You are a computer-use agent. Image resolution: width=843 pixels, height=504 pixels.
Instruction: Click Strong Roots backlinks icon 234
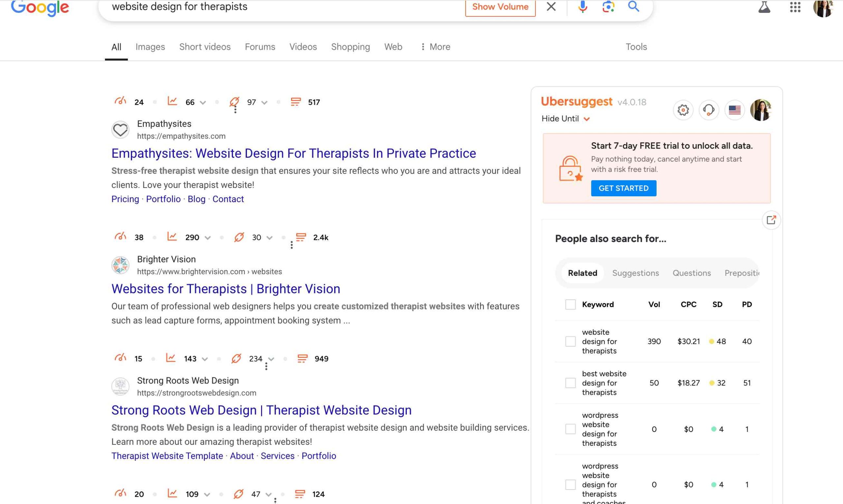[236, 358]
